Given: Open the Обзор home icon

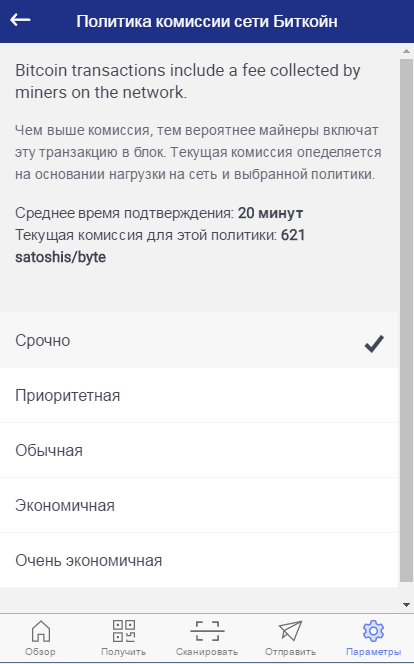Looking at the screenshot, I should pos(41,631).
